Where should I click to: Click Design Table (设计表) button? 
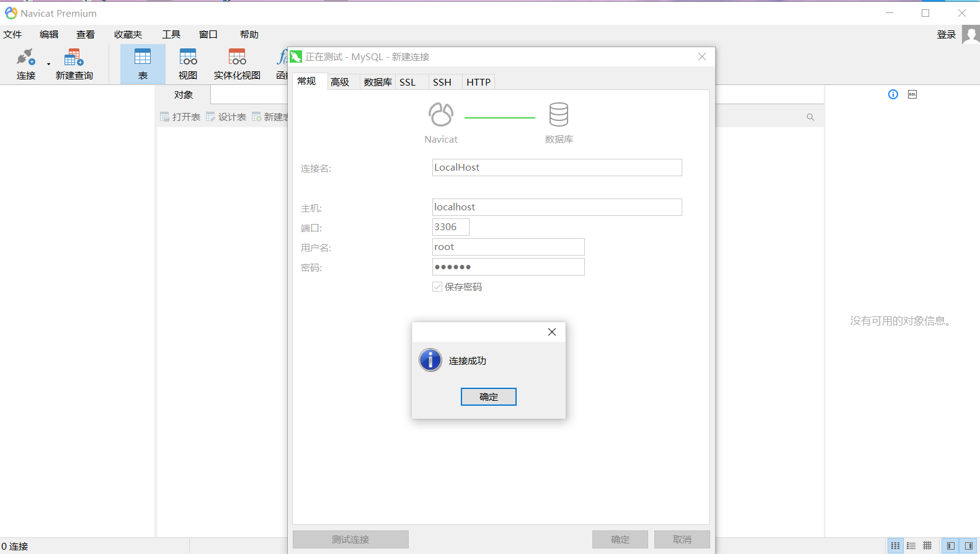tap(226, 117)
